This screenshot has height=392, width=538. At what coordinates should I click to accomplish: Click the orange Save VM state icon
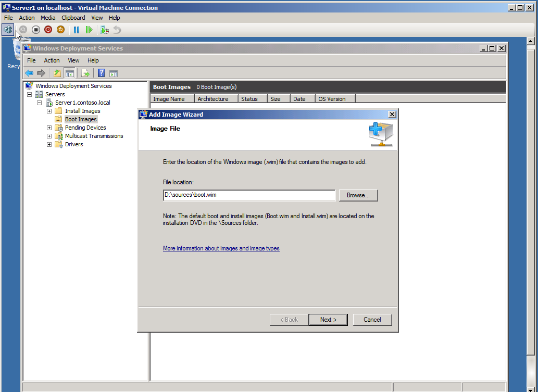(61, 30)
